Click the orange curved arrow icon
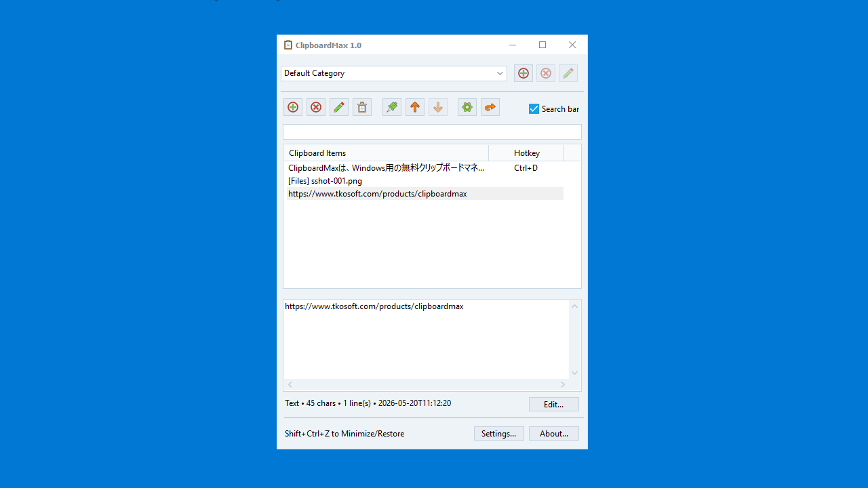Viewport: 868px width, 488px height. click(490, 107)
